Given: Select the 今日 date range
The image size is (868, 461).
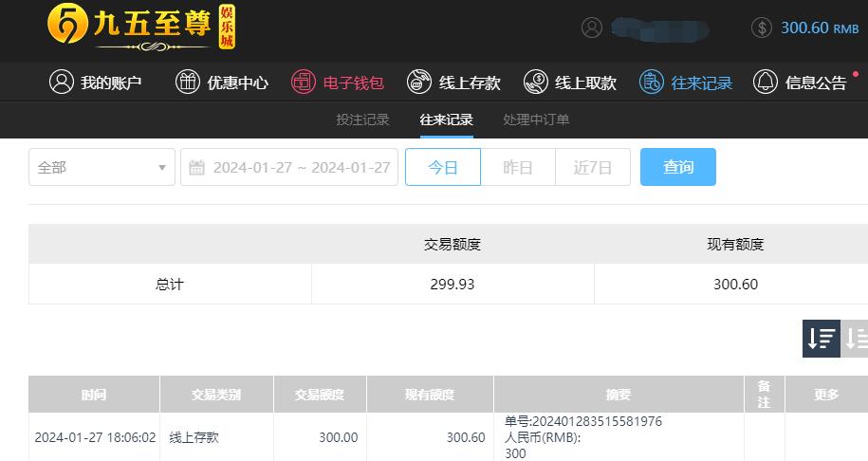Looking at the screenshot, I should click(x=443, y=167).
